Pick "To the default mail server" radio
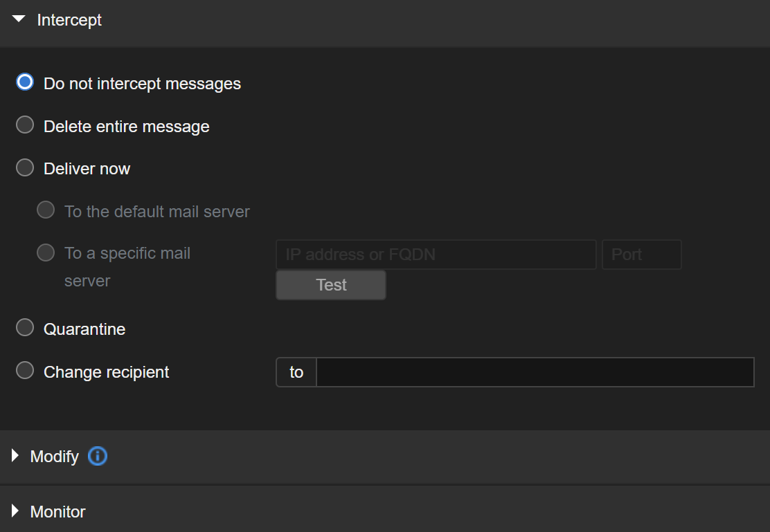The height and width of the screenshot is (532, 770). (x=46, y=210)
